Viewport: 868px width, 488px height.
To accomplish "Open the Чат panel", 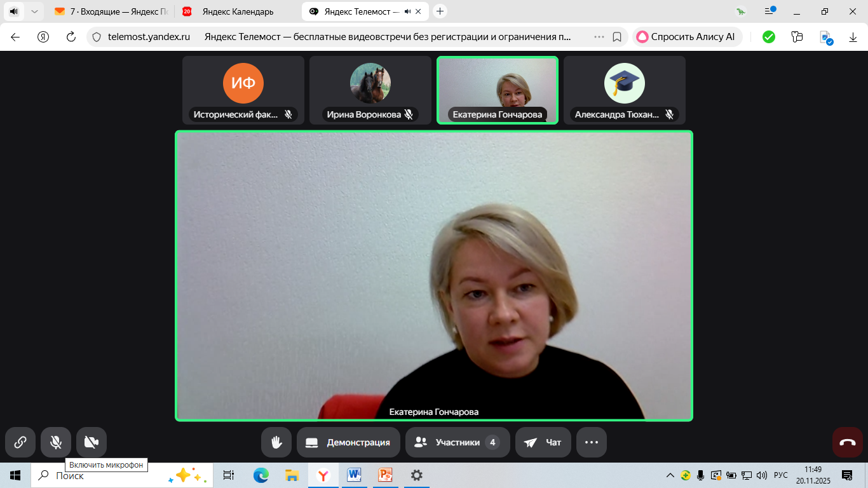I will [543, 442].
